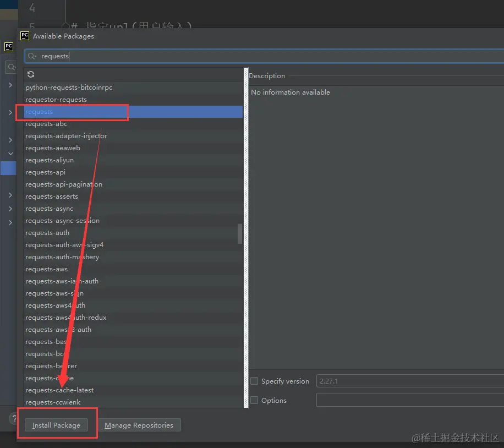Click the Options text field

(410, 400)
